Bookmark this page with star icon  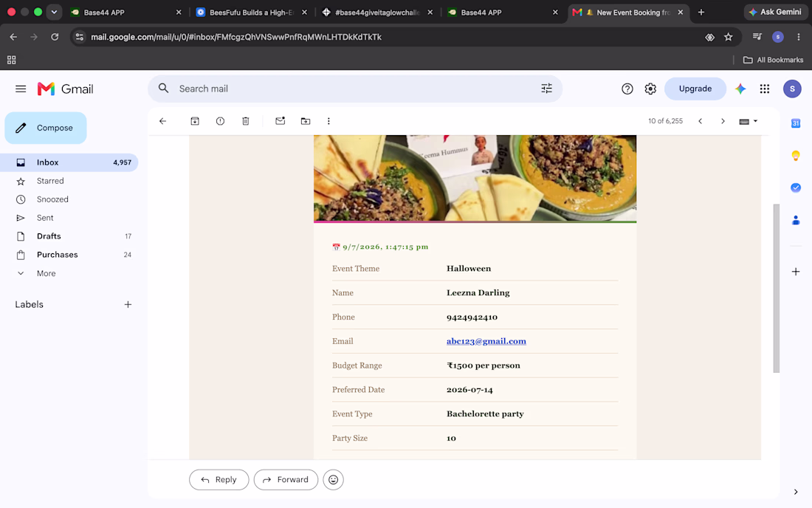tap(729, 37)
